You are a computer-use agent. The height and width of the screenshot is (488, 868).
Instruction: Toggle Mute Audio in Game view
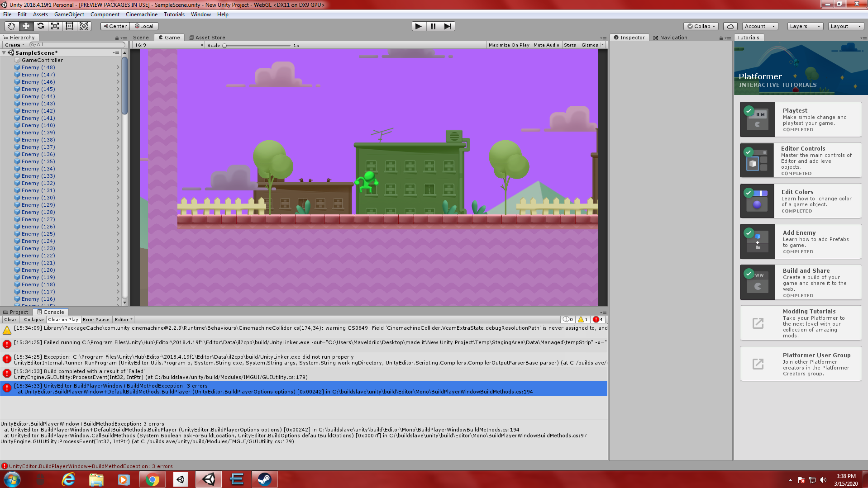click(x=546, y=45)
